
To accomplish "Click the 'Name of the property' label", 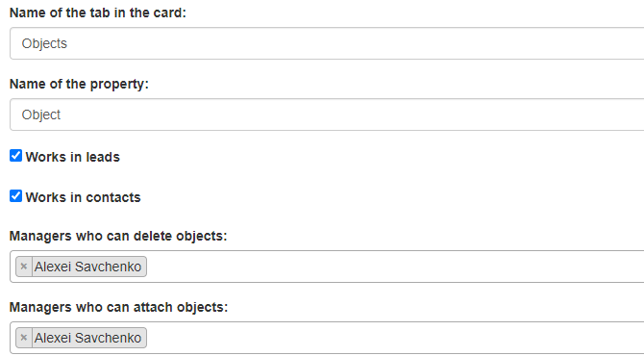I will point(79,84).
